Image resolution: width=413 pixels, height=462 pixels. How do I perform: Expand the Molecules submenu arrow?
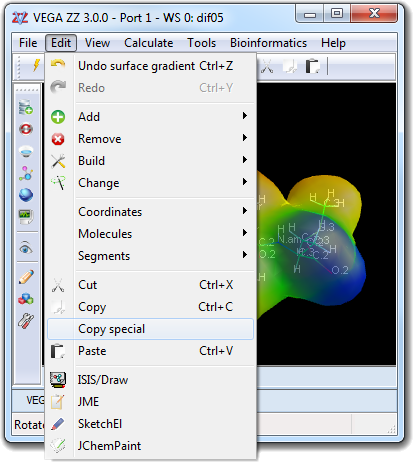tap(245, 233)
